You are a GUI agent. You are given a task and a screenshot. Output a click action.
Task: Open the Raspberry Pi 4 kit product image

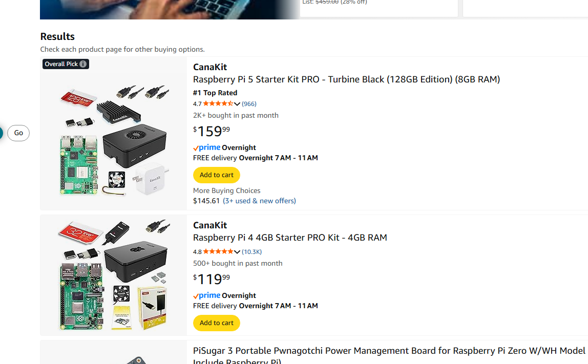click(x=113, y=275)
